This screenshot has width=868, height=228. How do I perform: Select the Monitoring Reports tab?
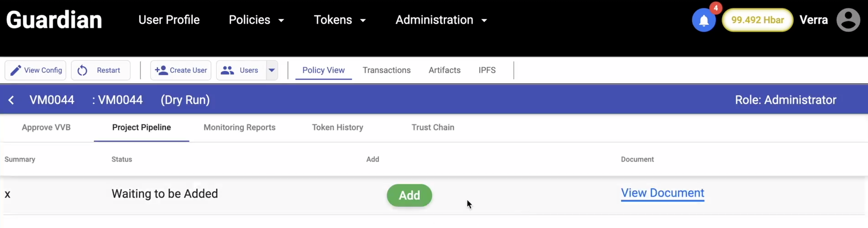pyautogui.click(x=239, y=127)
